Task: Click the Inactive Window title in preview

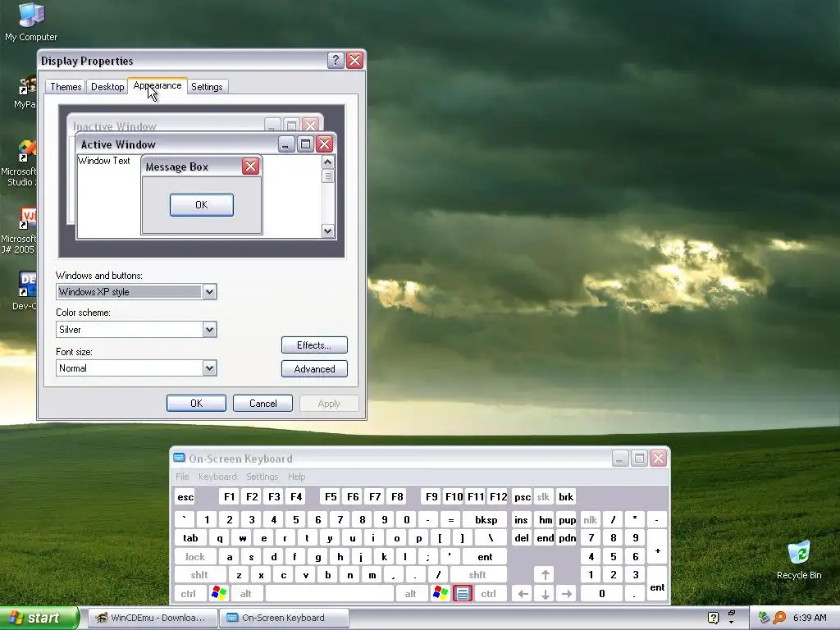Action: (115, 126)
